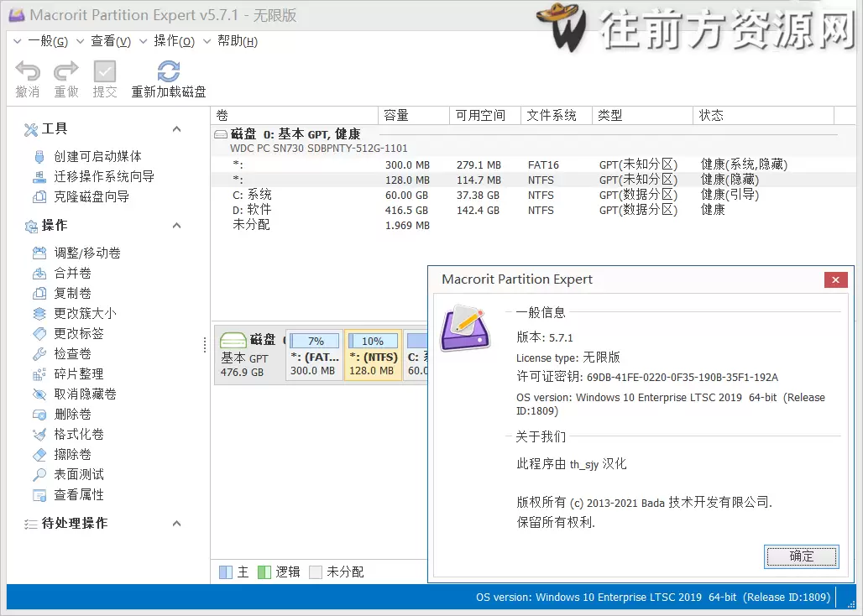
Task: Click 取消隐藏卷 unhide volume
Action: coord(85,394)
